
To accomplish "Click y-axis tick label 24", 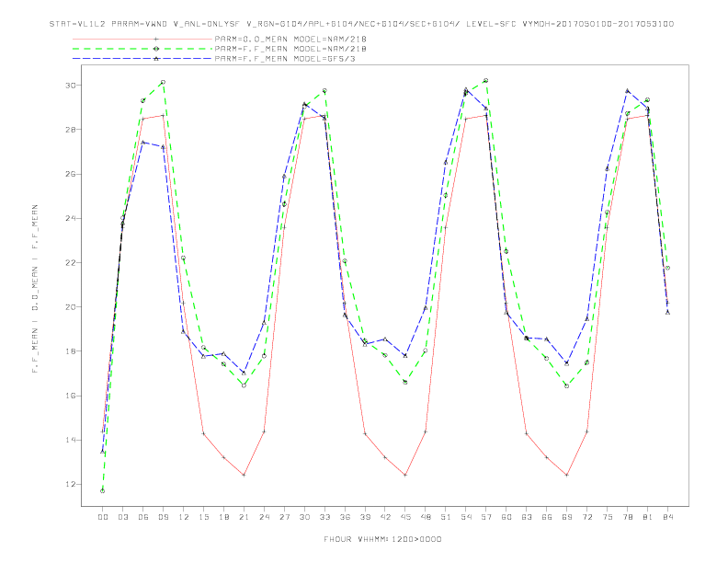I will [71, 218].
